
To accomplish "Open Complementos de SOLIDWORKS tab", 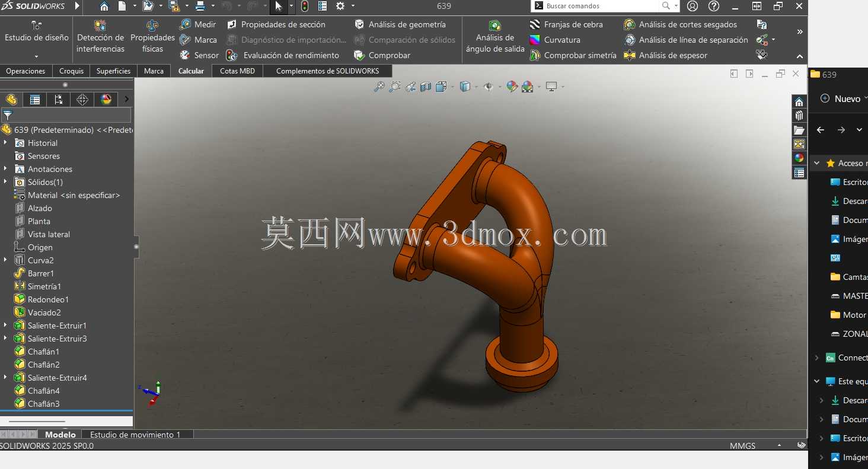I will [x=327, y=71].
